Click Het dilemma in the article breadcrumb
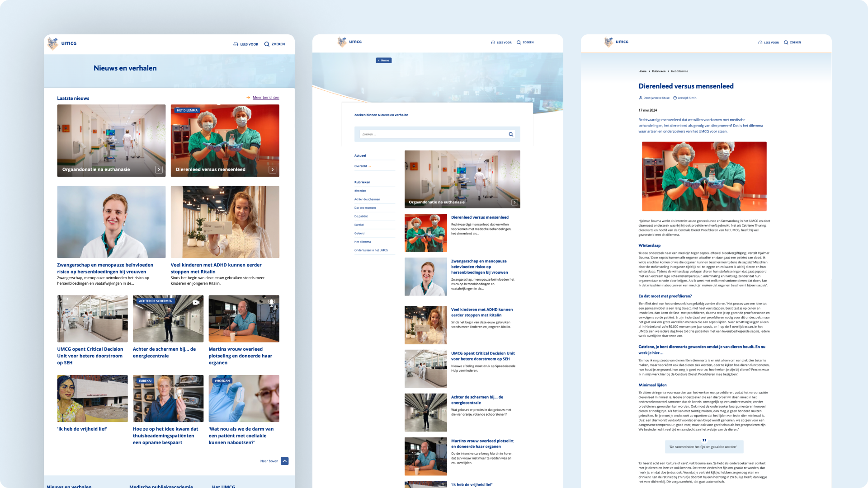 tap(679, 71)
